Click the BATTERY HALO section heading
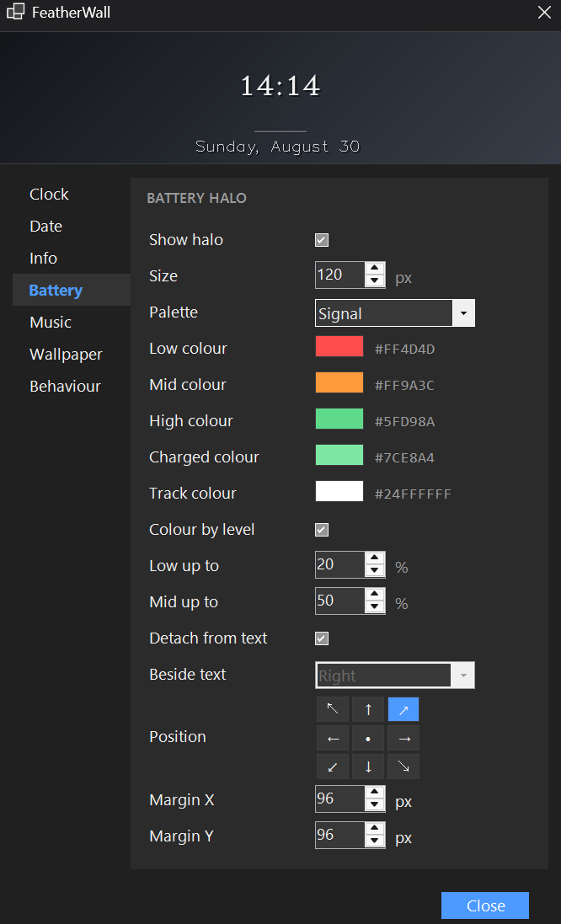 pyautogui.click(x=197, y=198)
